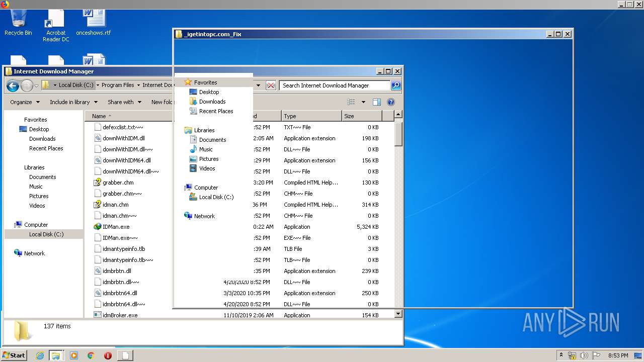Open the Share with dropdown

(x=124, y=102)
